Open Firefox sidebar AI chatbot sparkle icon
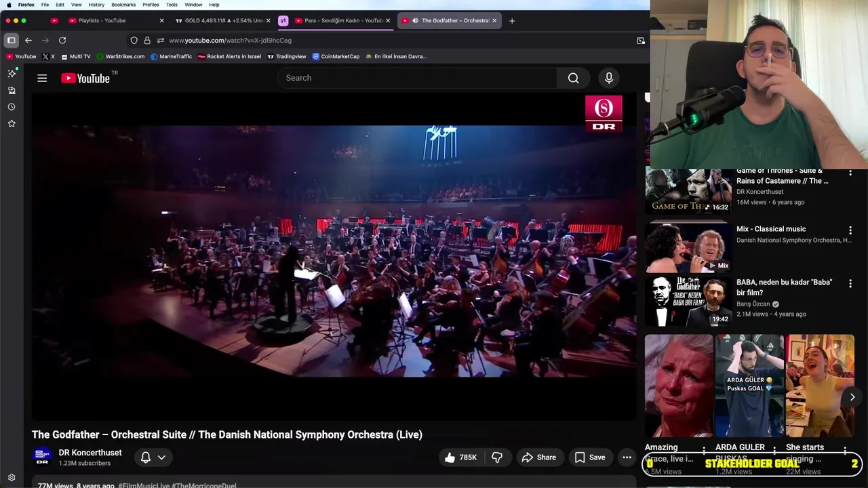This screenshot has width=868, height=488. (x=12, y=73)
